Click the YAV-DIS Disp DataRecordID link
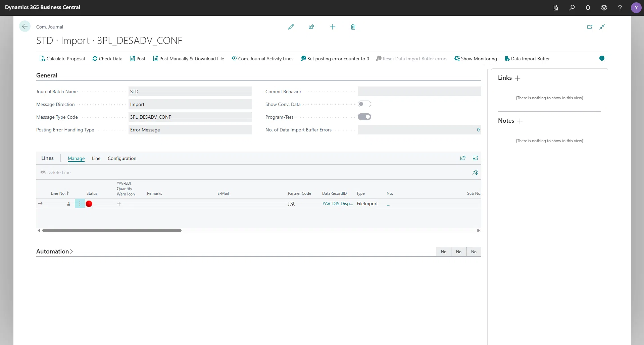The height and width of the screenshot is (345, 644). pos(337,204)
